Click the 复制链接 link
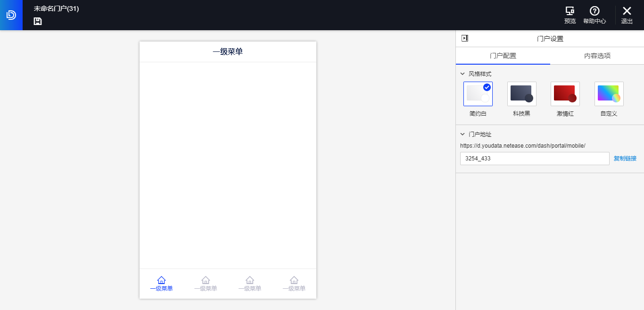Screen dimensions: 644x310 click(625, 159)
